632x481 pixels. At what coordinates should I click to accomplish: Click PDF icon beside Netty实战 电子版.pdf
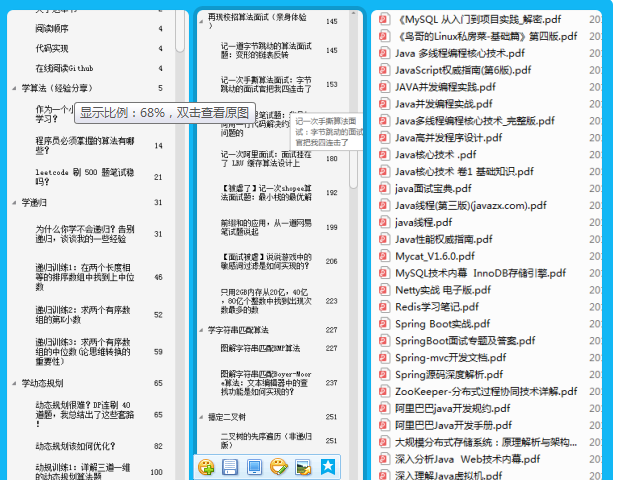click(x=385, y=290)
